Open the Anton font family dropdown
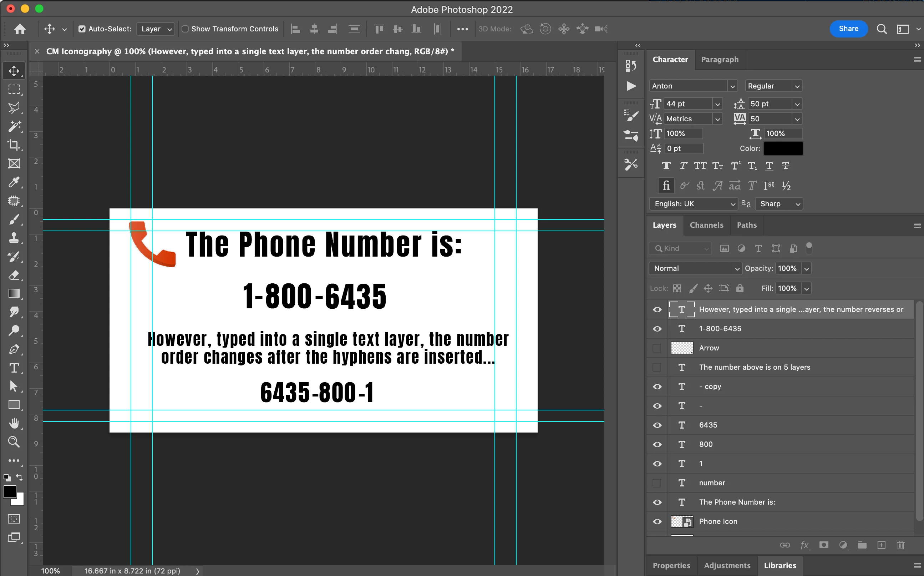 [732, 86]
